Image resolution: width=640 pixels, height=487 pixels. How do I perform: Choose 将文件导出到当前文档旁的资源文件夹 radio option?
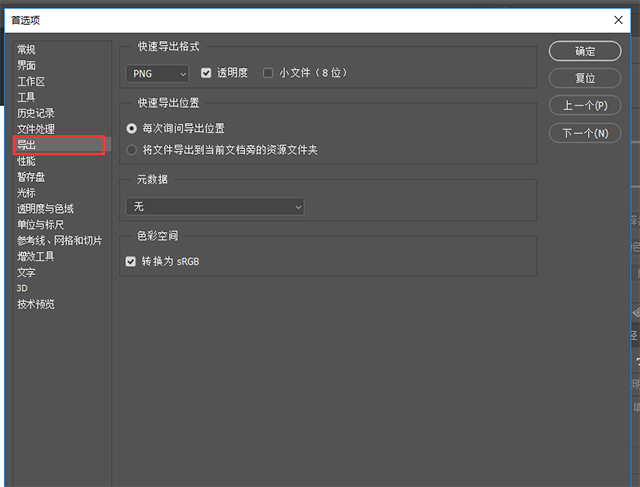[132, 149]
